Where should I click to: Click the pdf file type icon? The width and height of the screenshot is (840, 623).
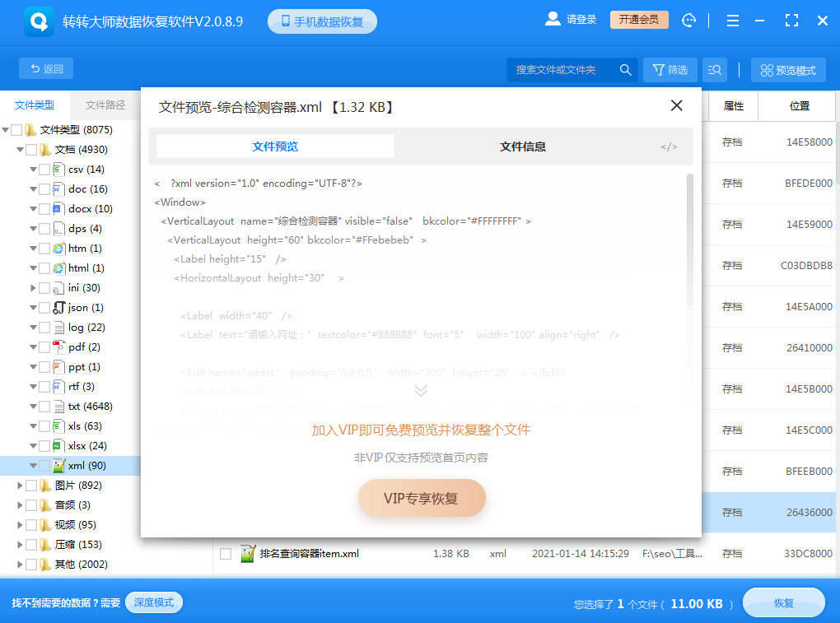[58, 347]
